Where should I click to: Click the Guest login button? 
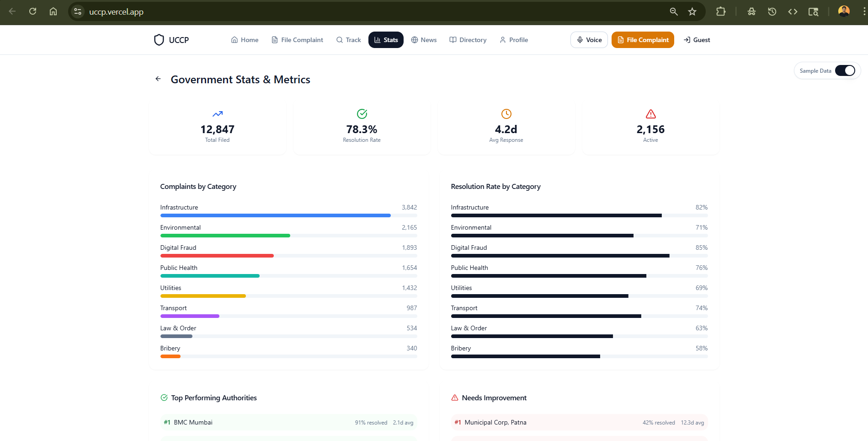click(697, 40)
